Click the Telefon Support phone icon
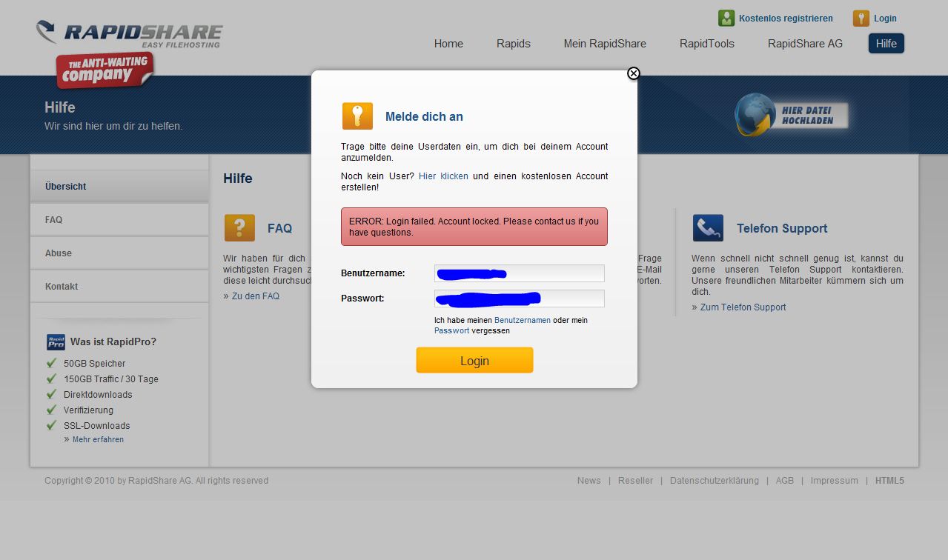 pos(708,228)
